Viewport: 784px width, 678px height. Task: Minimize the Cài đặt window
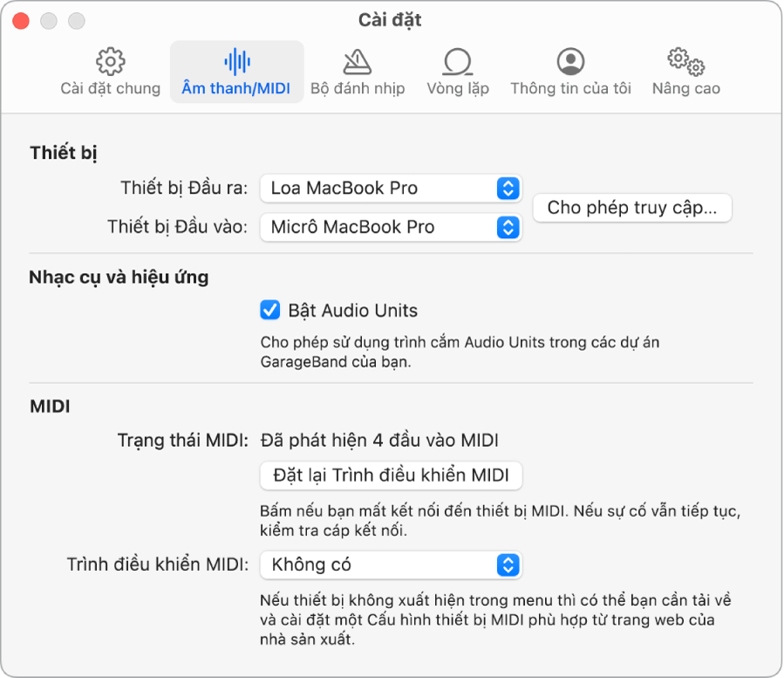pyautogui.click(x=48, y=19)
